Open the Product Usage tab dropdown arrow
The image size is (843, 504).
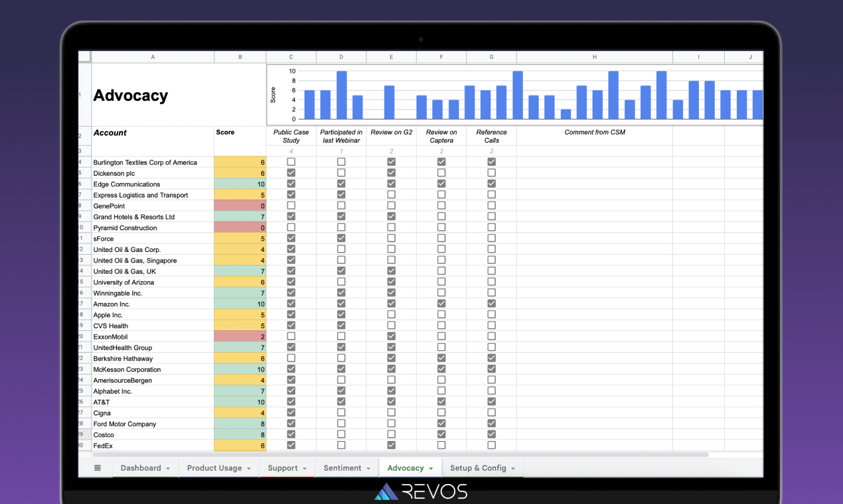249,468
